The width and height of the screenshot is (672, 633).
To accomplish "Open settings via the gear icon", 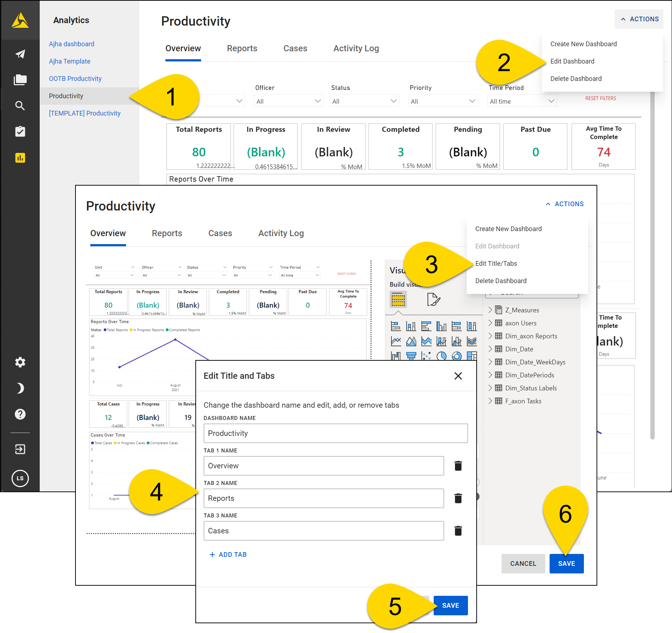I will [x=20, y=362].
